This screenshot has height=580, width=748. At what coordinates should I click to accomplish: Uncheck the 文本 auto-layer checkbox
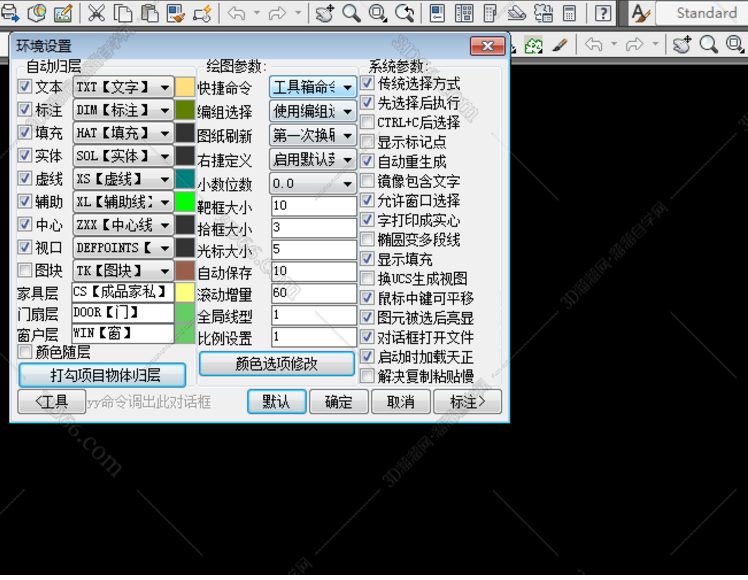click(24, 86)
